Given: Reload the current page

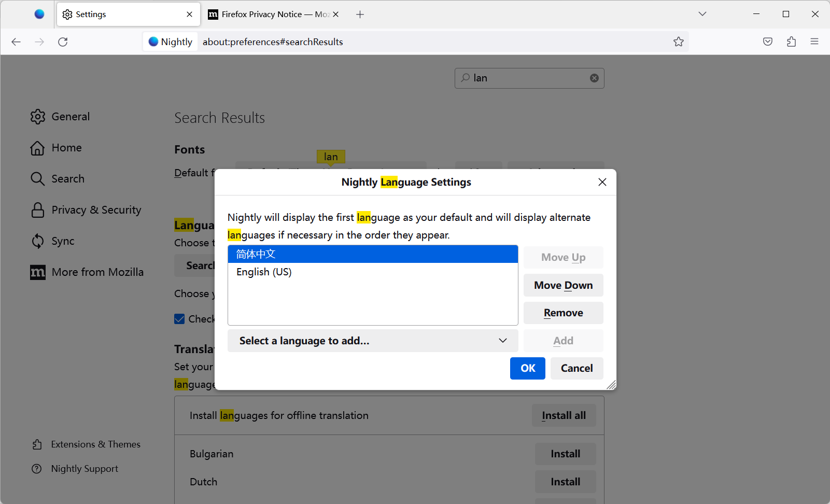Looking at the screenshot, I should 63,42.
